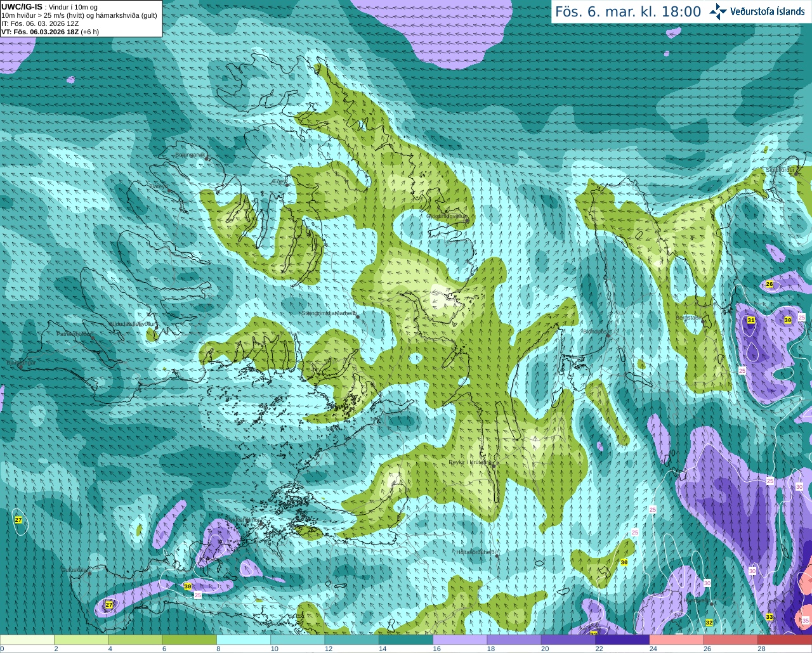Screen dimensions: 812x653
Task: Click the Veðurstofa Íslands name text
Action: (x=768, y=11)
